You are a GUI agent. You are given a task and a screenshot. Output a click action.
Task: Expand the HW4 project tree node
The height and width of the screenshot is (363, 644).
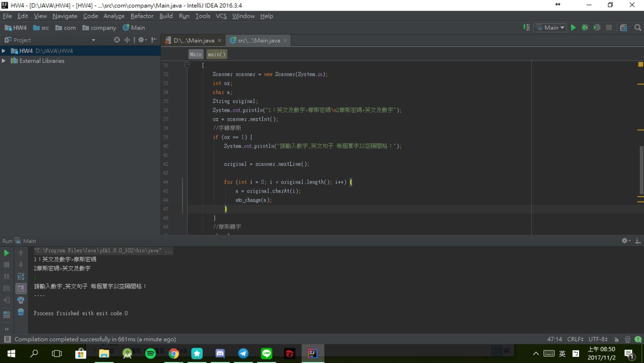click(x=4, y=51)
